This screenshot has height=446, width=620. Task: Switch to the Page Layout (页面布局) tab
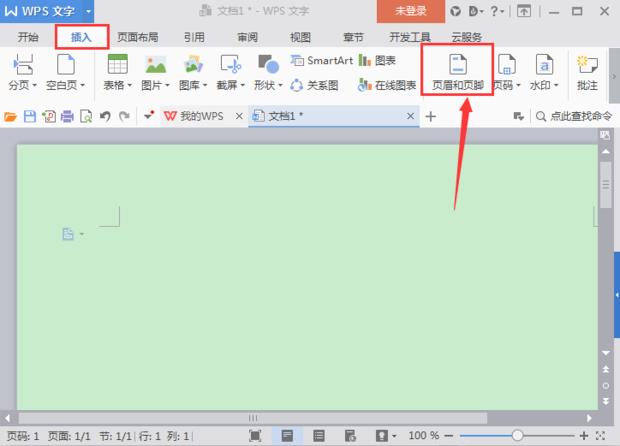coord(137,37)
